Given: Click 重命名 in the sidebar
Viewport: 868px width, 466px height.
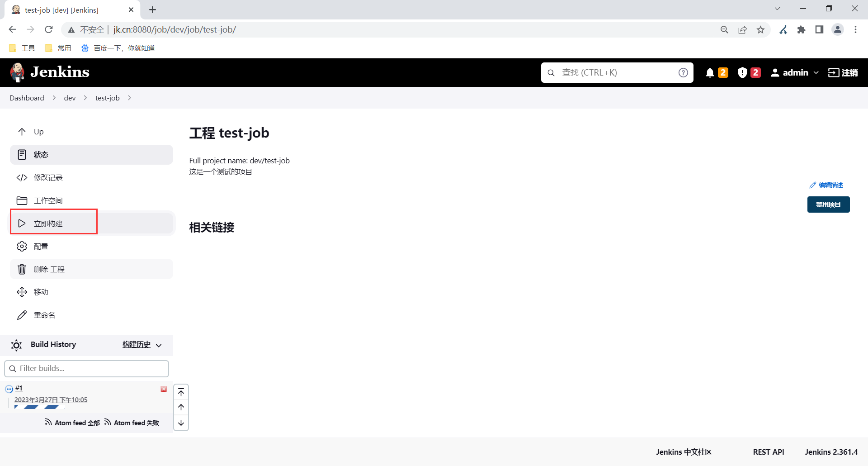Looking at the screenshot, I should pyautogui.click(x=91, y=315).
